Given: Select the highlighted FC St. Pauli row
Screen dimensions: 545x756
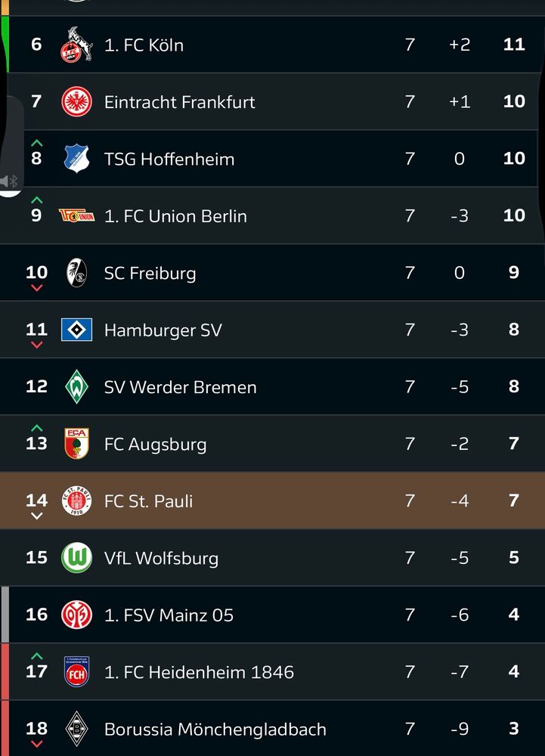Looking at the screenshot, I should [x=272, y=500].
